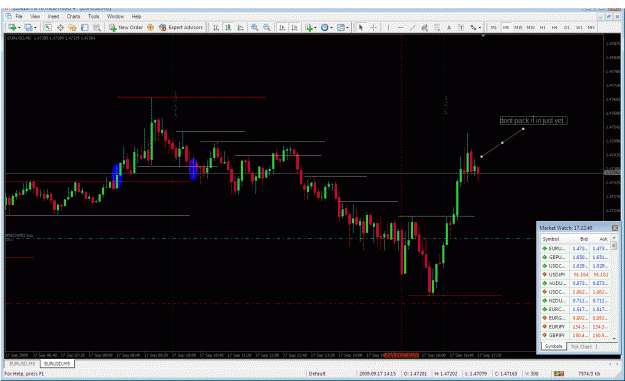Toggle the Chart Shift icon
Image resolution: width=625 pixels, height=381 pixels.
click(x=294, y=27)
